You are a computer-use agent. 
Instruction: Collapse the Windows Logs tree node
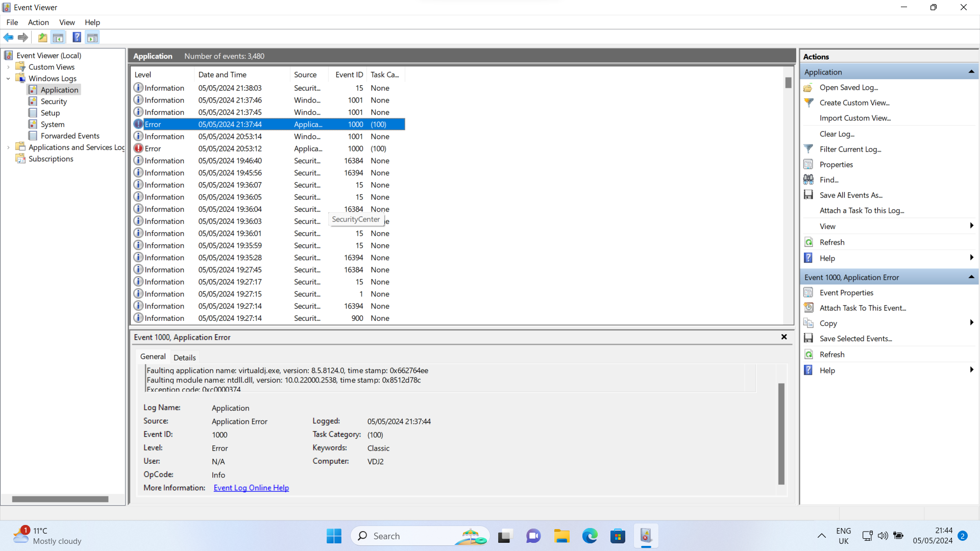[8, 79]
